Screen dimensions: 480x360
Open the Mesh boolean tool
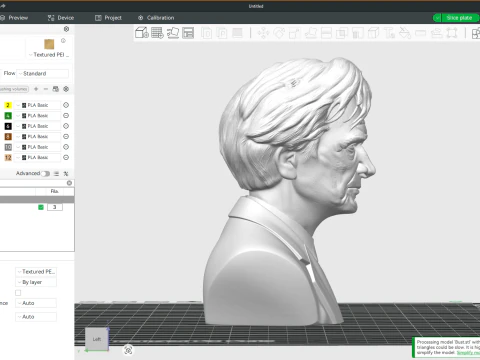342,33
